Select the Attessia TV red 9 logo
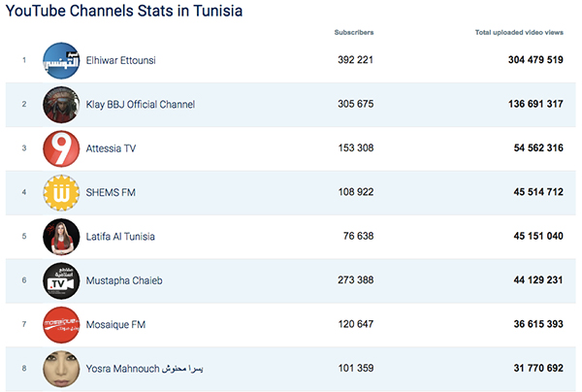 point(61,148)
